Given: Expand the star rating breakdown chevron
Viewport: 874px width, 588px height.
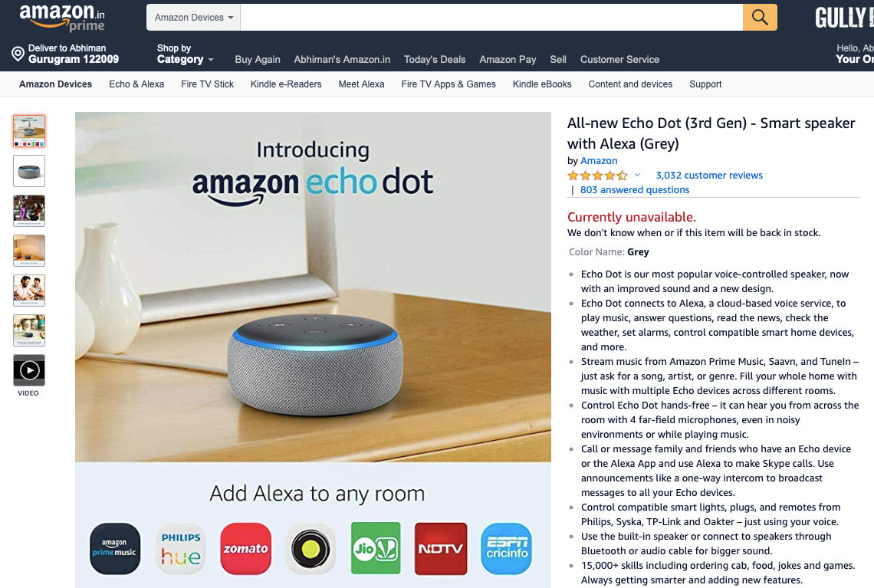Looking at the screenshot, I should pyautogui.click(x=638, y=175).
